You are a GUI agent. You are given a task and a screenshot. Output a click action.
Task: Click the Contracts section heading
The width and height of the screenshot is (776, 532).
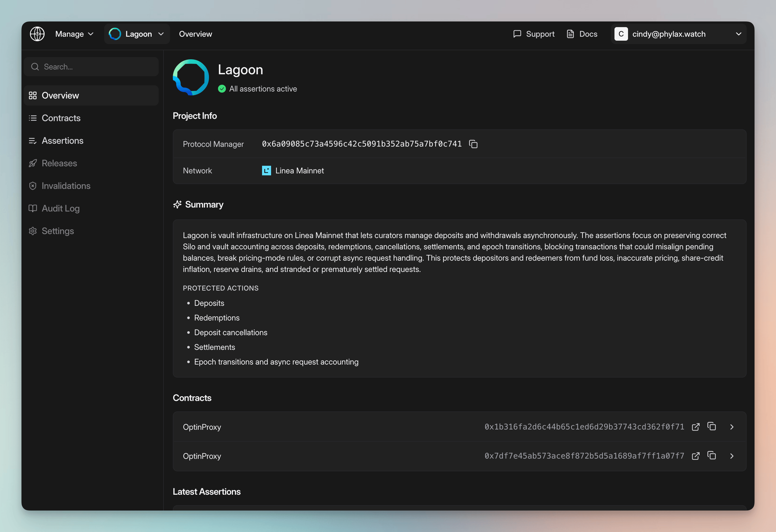click(x=192, y=398)
